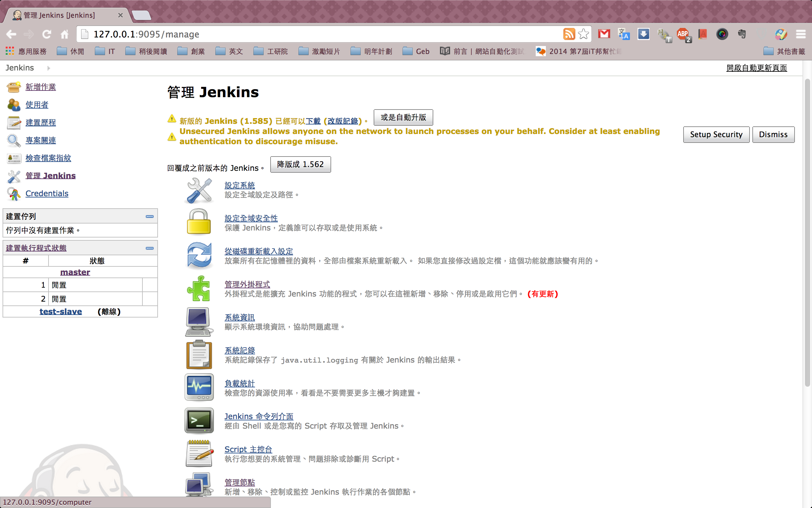Click the 新增作業 box icon in sidebar
Viewport: 812px width, 508px height.
click(14, 87)
